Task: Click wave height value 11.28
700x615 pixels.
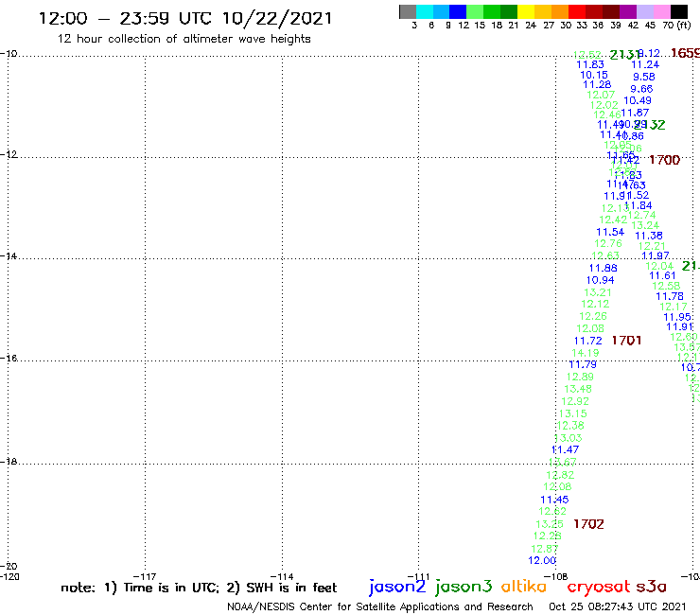Action: (597, 84)
